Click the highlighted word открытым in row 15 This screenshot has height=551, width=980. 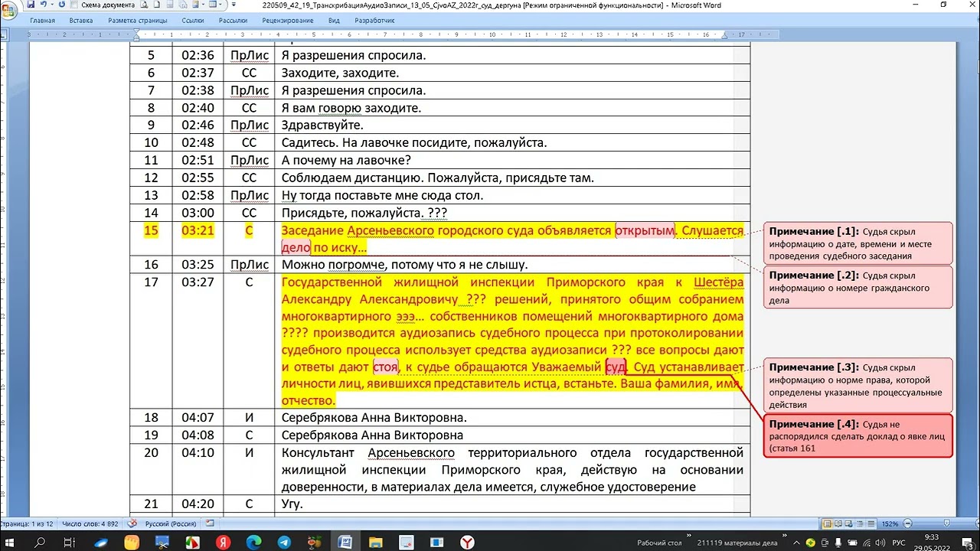(x=645, y=230)
